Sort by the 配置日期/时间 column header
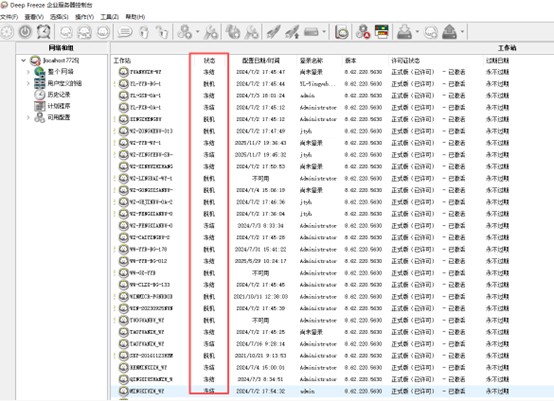Image resolution: width=554 pixels, height=401 pixels. [x=261, y=60]
